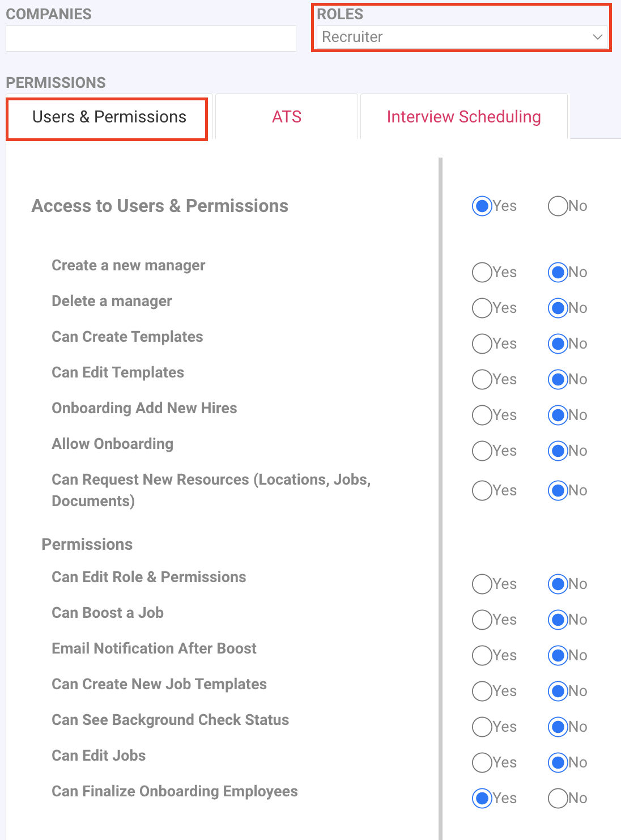Enable Yes for Can Edit Role & Permissions
Viewport: 621px width, 840px height.
click(x=482, y=584)
